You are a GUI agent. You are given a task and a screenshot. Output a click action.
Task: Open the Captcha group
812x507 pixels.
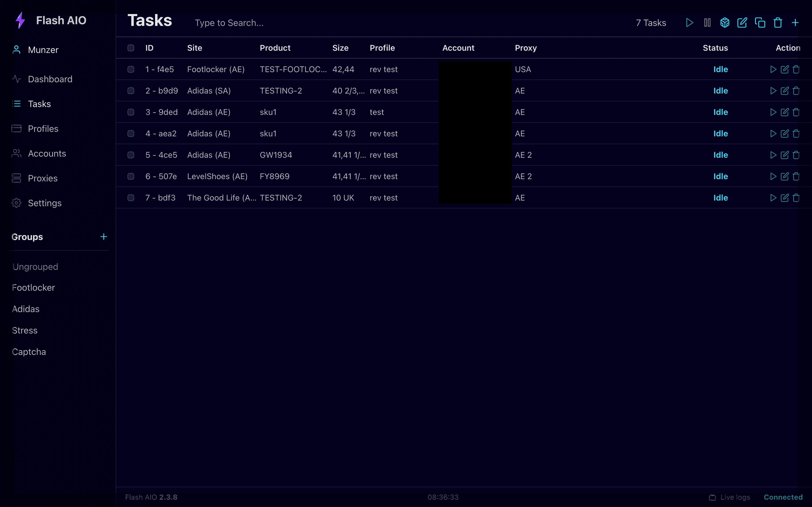point(29,352)
